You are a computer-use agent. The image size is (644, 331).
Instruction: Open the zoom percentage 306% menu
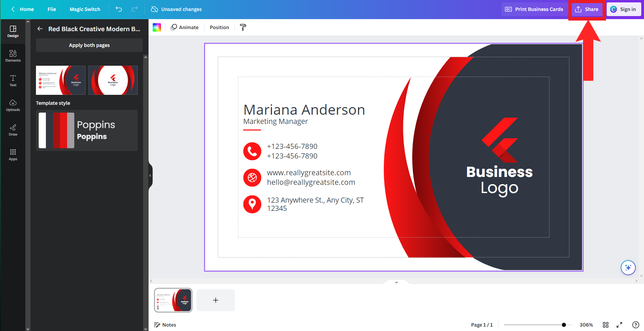pyautogui.click(x=586, y=325)
